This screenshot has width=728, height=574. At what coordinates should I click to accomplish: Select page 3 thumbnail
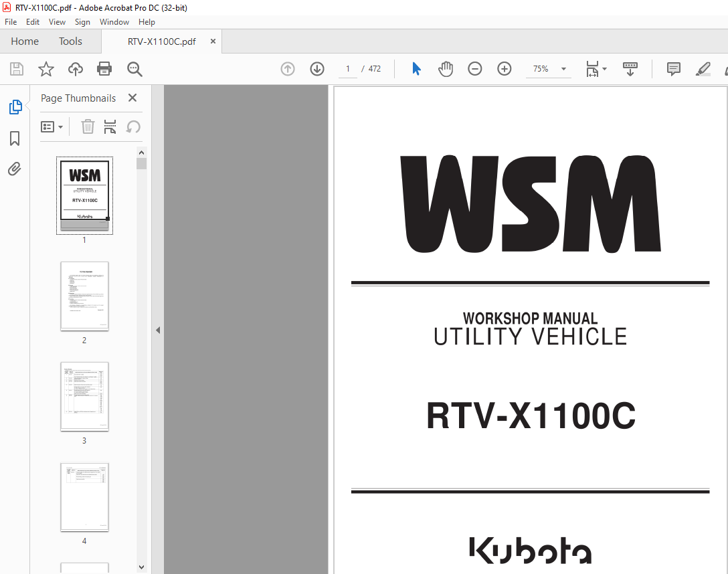tap(84, 397)
